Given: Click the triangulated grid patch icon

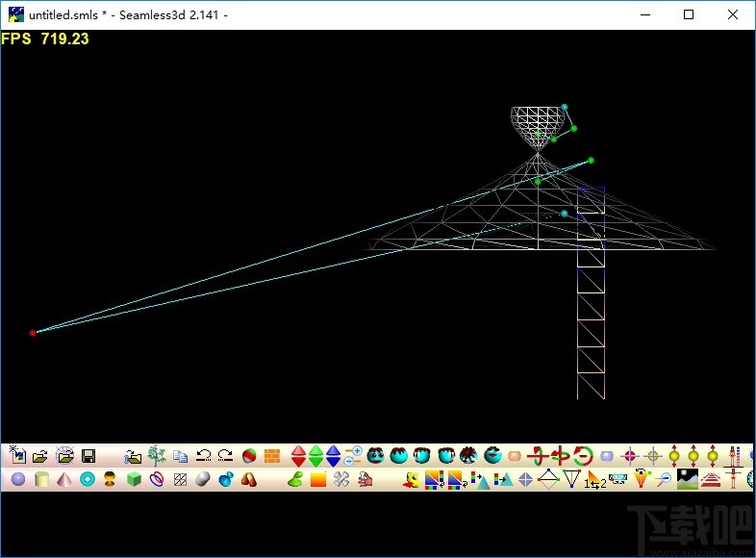Looking at the screenshot, I should (180, 480).
